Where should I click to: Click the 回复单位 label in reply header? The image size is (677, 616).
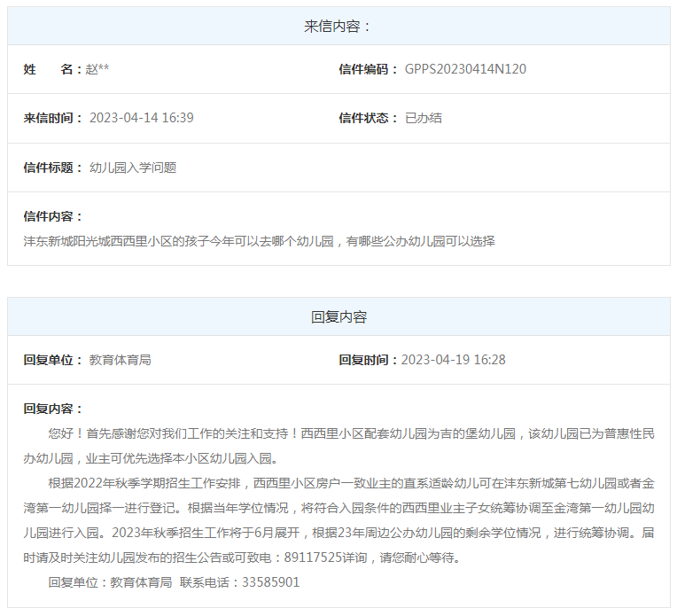[x=53, y=360]
